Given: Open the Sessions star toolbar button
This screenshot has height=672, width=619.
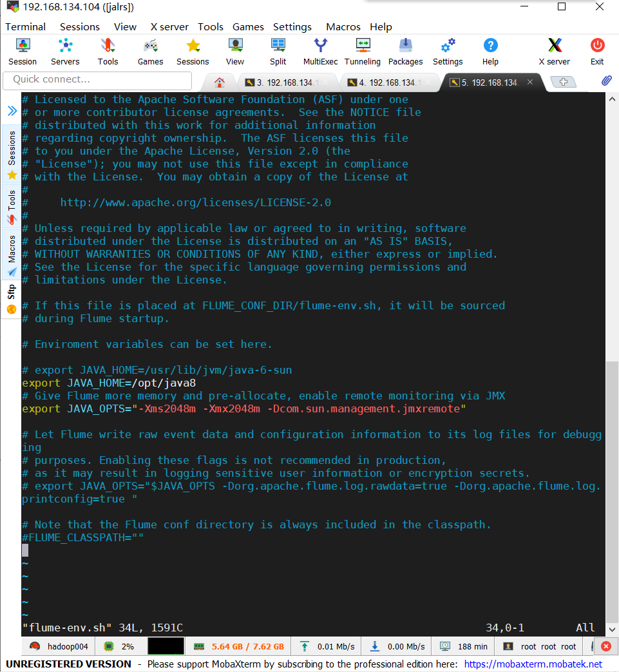Looking at the screenshot, I should [x=193, y=52].
